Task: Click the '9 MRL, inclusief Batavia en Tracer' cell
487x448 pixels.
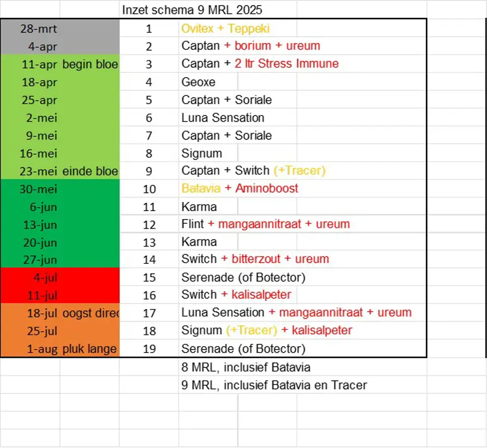Action: 274,385
